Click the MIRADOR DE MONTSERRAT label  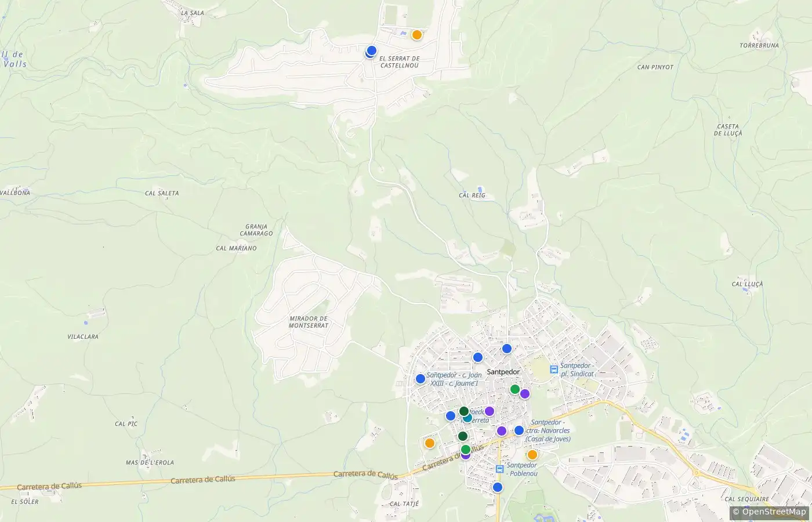(309, 322)
